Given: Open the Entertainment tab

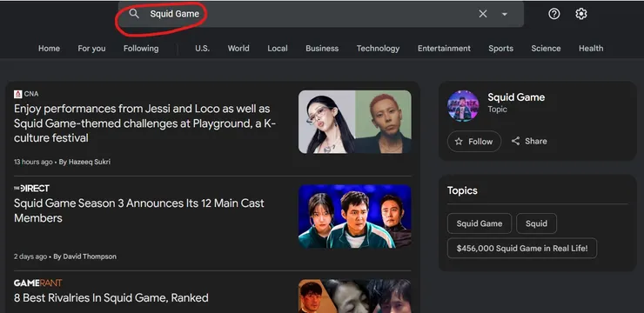Looking at the screenshot, I should pyautogui.click(x=444, y=49).
